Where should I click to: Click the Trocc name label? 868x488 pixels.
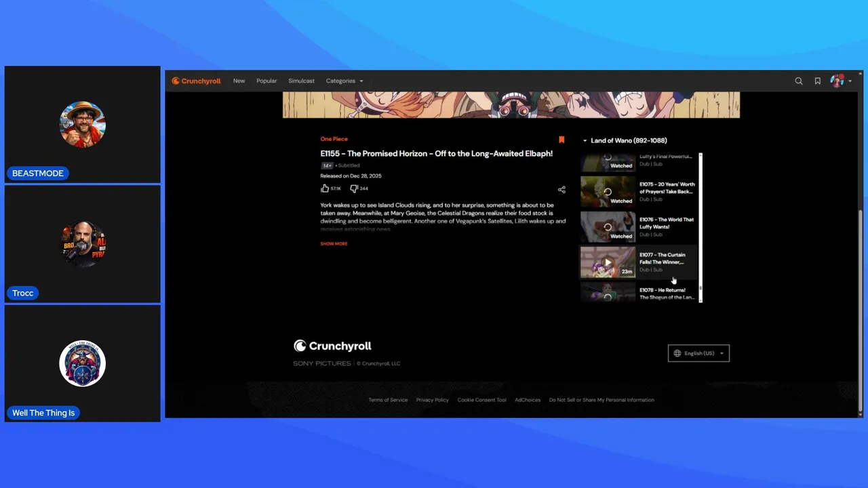point(22,293)
